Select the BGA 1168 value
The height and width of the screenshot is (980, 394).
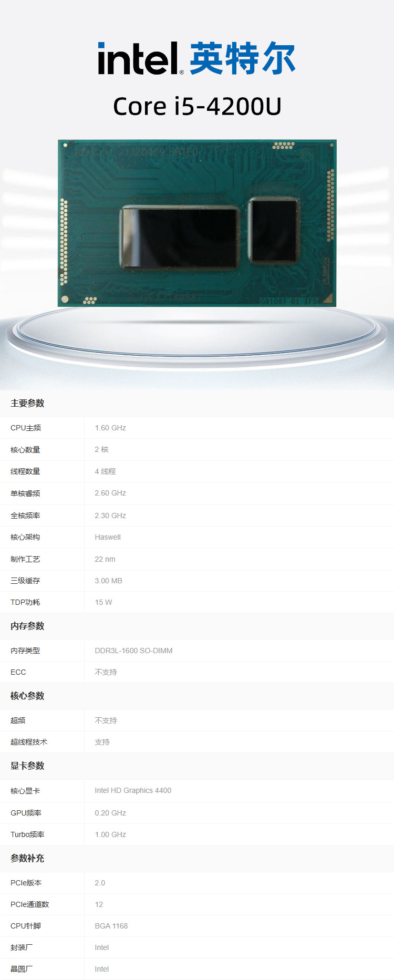click(111, 926)
